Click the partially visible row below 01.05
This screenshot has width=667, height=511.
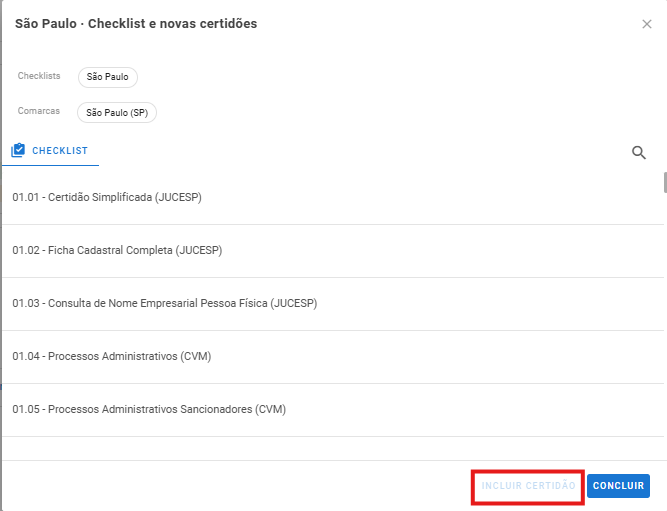[x=333, y=448]
